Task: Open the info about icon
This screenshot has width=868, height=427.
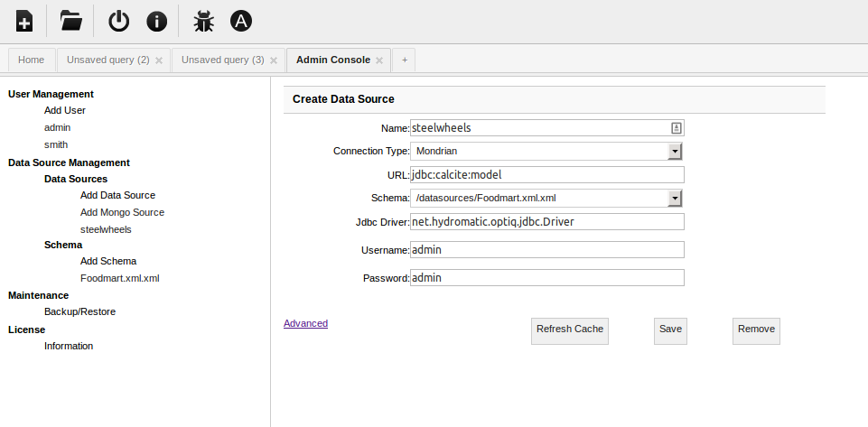Action: click(x=156, y=22)
